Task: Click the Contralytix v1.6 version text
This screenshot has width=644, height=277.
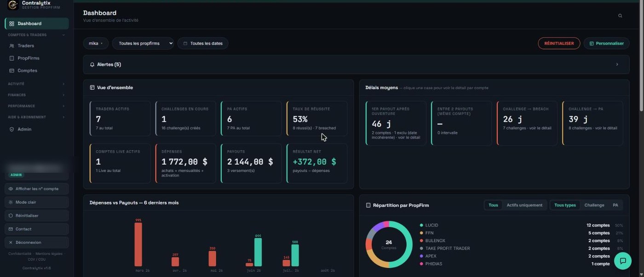Action: pyautogui.click(x=37, y=268)
